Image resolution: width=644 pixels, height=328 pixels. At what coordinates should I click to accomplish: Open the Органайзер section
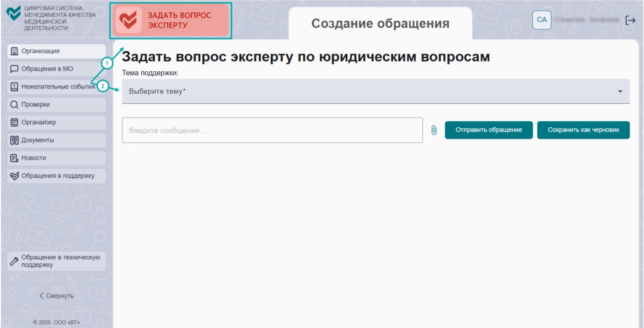coord(57,123)
